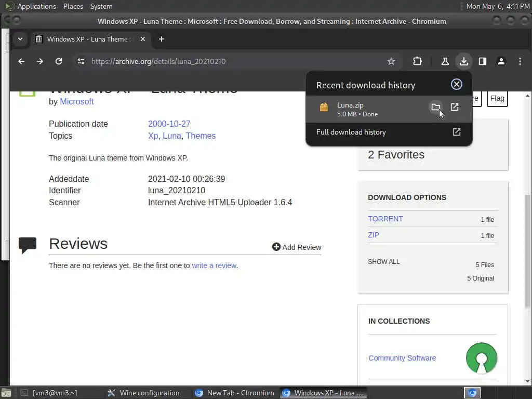Screen dimensions: 532x399
Task: Open Luna.zip with the open icon
Action: pyautogui.click(x=455, y=107)
